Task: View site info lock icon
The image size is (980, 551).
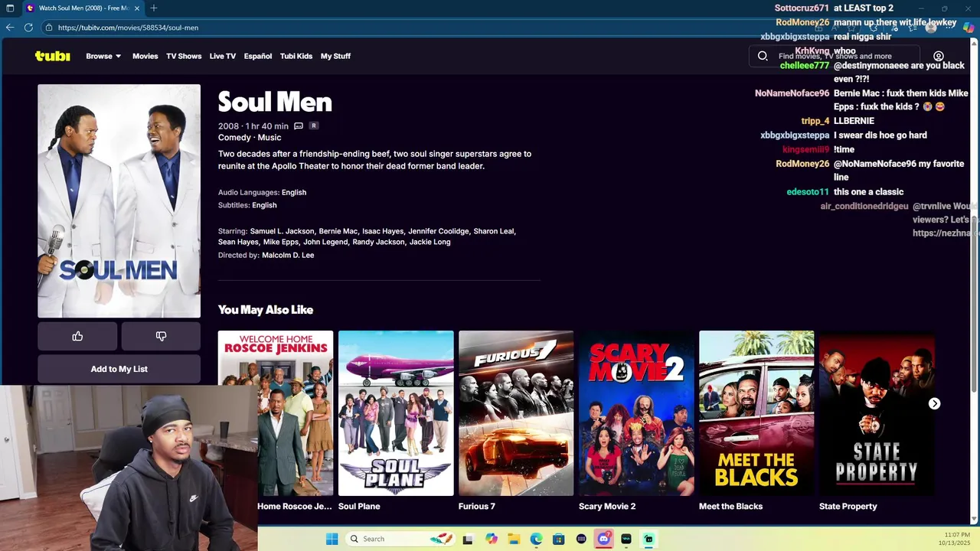Action: 49,28
